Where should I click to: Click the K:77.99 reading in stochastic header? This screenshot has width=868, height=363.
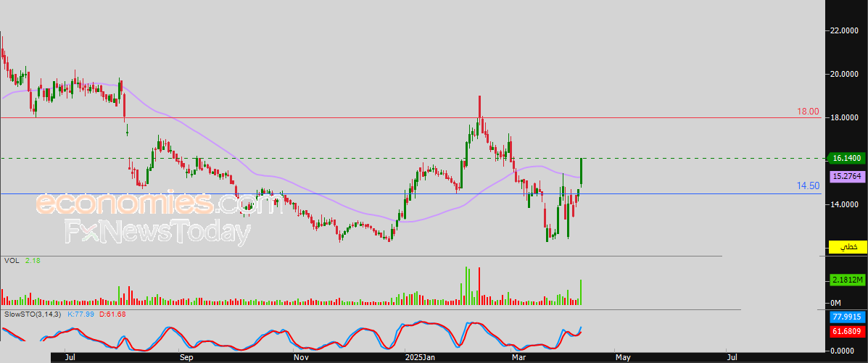80,314
